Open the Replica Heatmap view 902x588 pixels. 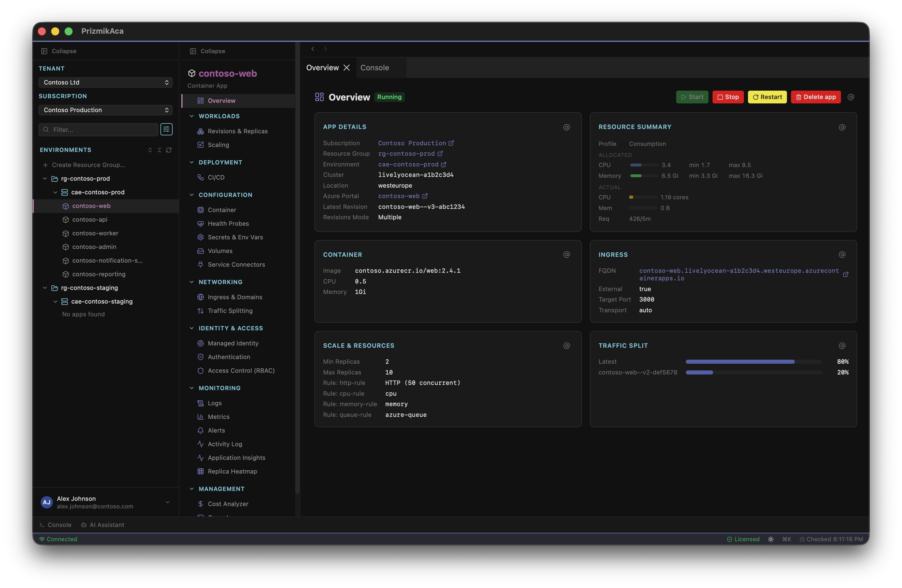(x=232, y=471)
